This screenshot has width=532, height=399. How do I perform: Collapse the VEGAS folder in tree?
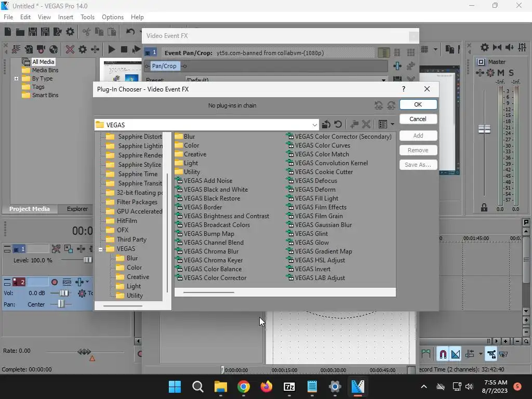(x=100, y=249)
